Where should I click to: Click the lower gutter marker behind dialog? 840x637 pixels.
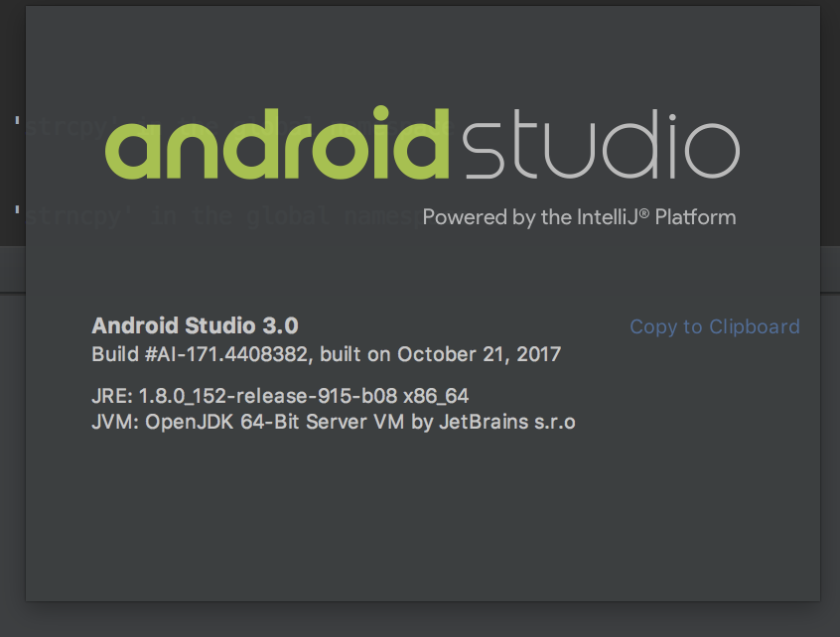(x=18, y=209)
